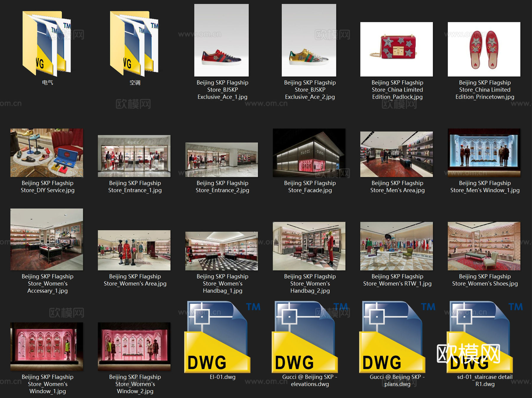Click the EI-01.dwg file name
The height and width of the screenshot is (398, 532).
223,377
